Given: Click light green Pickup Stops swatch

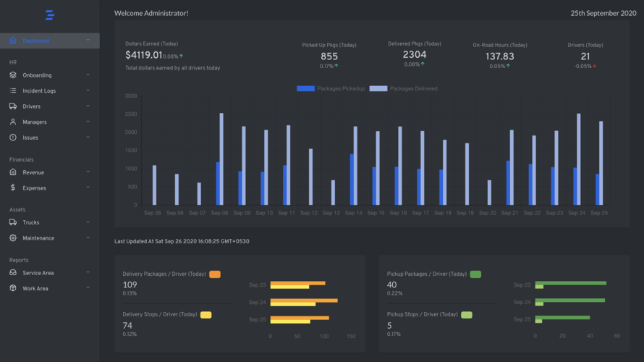Looking at the screenshot, I should pos(467,315).
